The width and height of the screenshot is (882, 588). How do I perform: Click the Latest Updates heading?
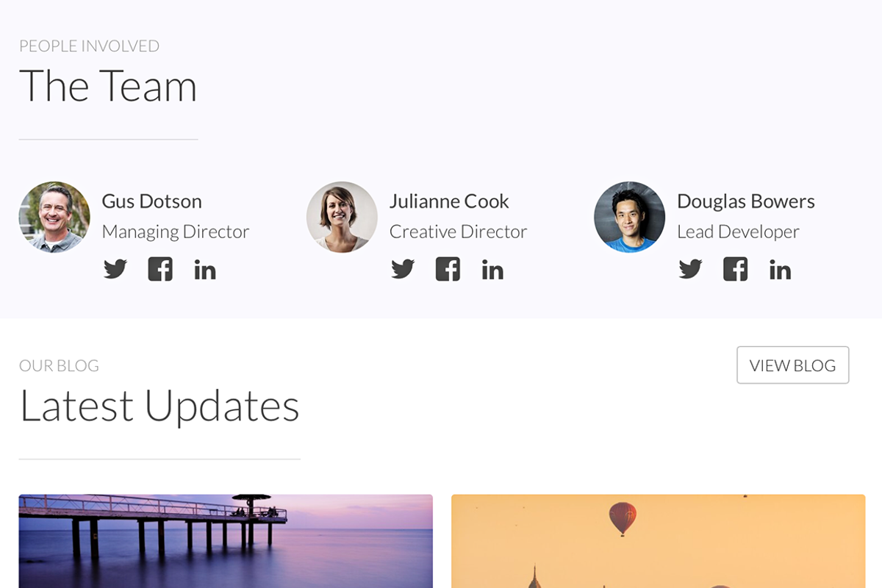pos(159,405)
